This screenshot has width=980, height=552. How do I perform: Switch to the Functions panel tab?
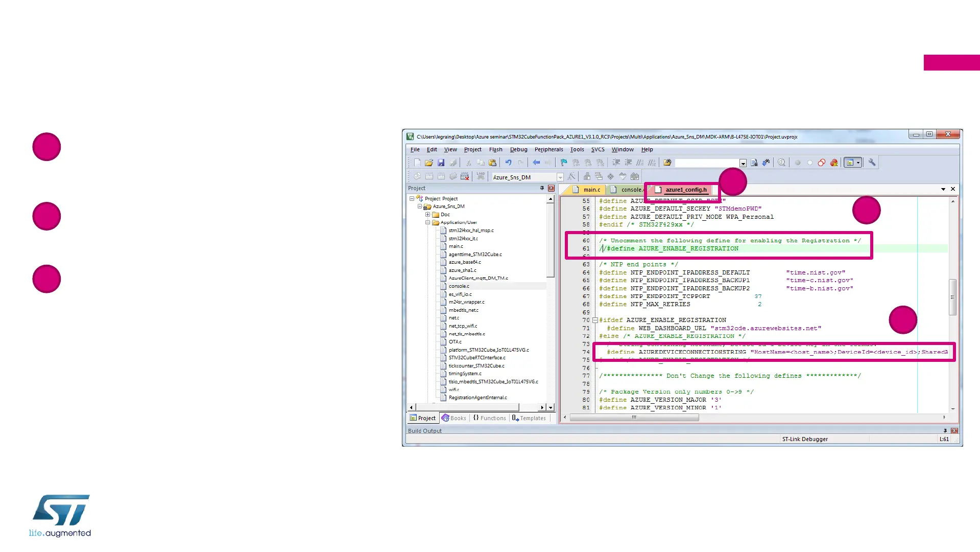coord(489,418)
